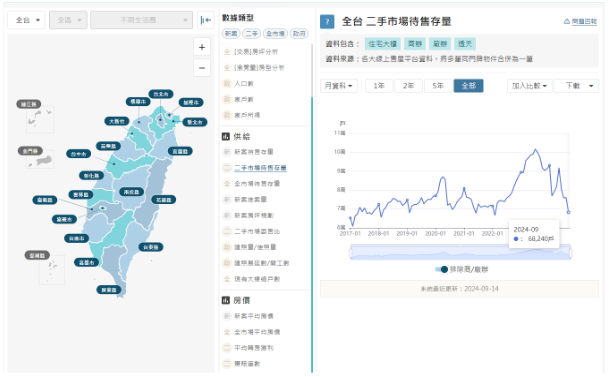Click the 台南市 map label
609x377 pixels.
pyautogui.click(x=77, y=238)
